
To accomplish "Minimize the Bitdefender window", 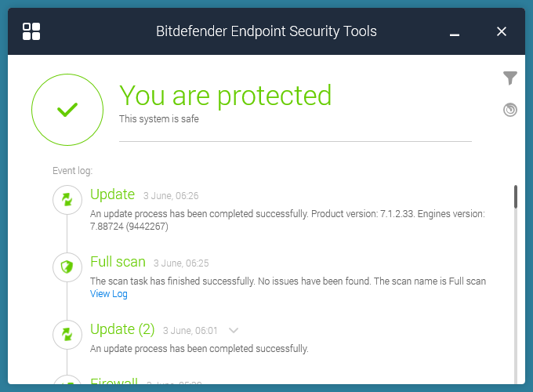I will click(x=455, y=32).
